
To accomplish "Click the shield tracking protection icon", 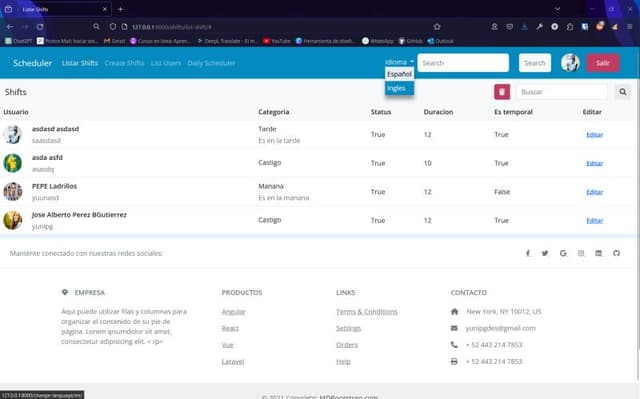I will point(113,27).
